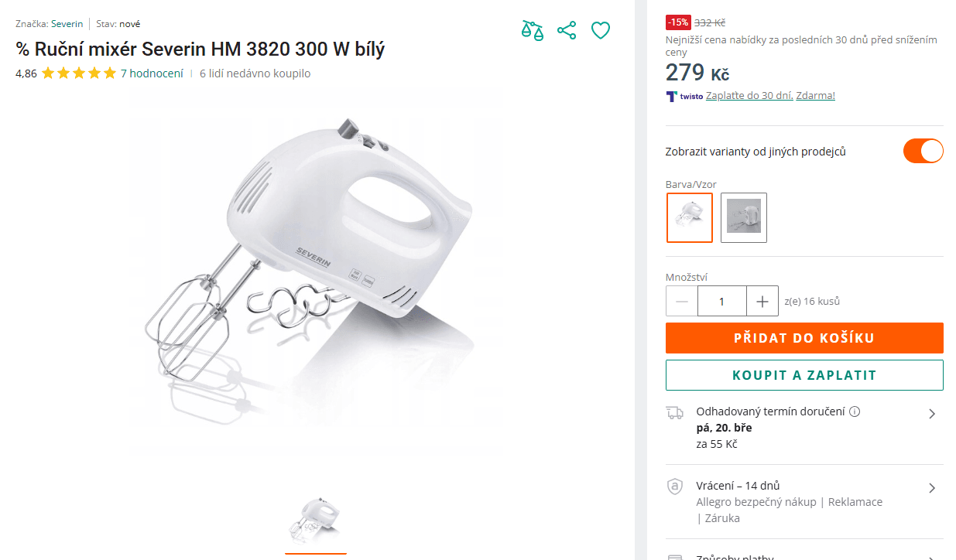Expand the delivery estimate chevron
Viewport: 956px width, 560px height.
pos(932,414)
